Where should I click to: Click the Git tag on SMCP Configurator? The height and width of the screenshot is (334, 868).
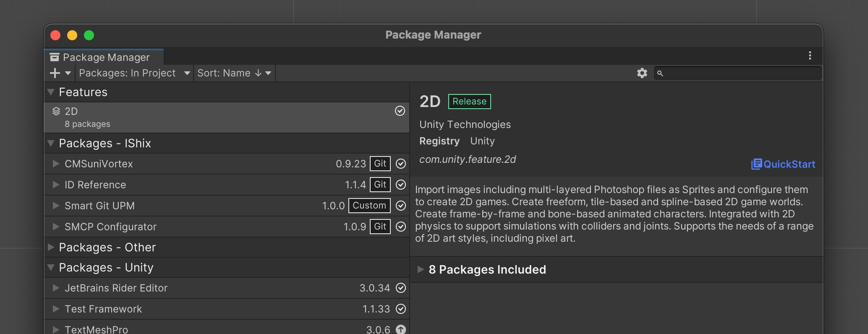pos(380,227)
